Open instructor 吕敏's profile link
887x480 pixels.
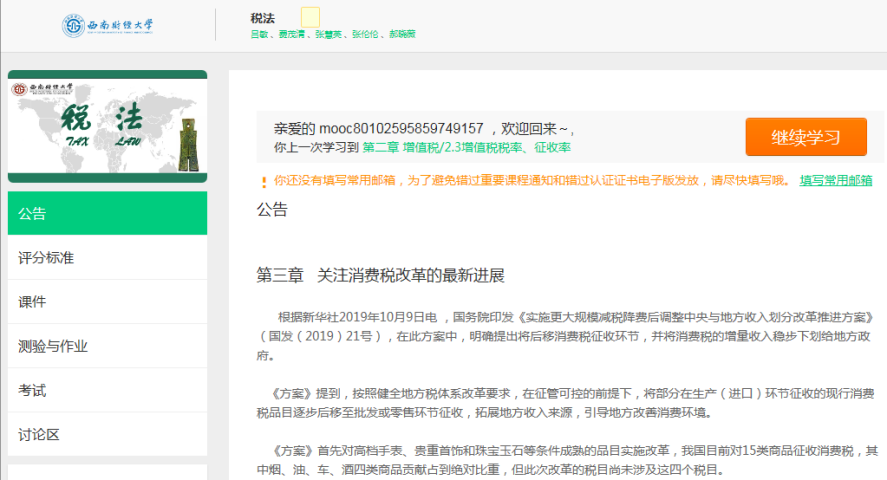tap(259, 34)
